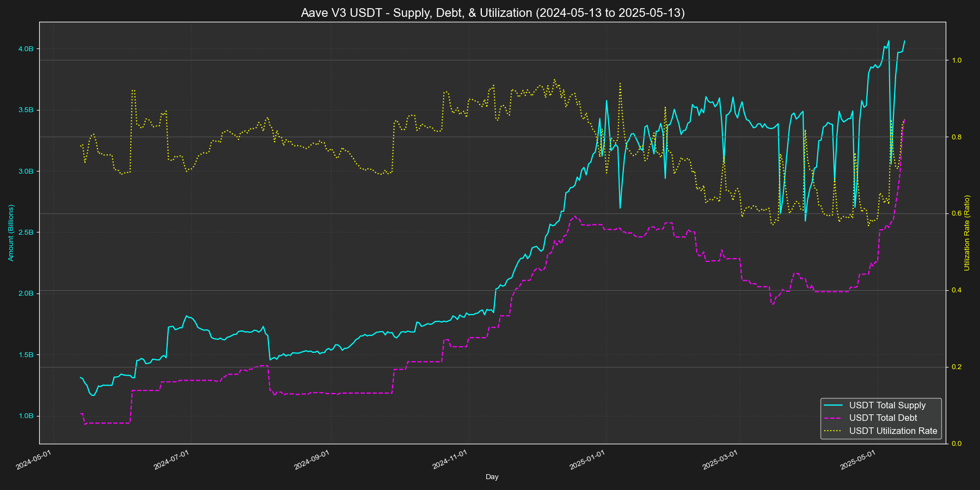This screenshot has height=490, width=980.
Task: Click the yellow dotted swatch in legend
Action: [x=833, y=431]
